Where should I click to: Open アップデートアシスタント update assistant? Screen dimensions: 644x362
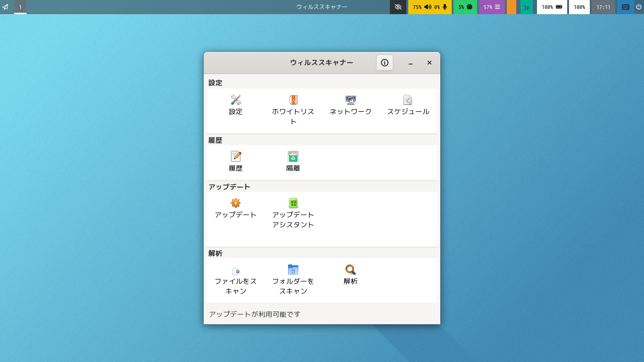click(x=293, y=203)
